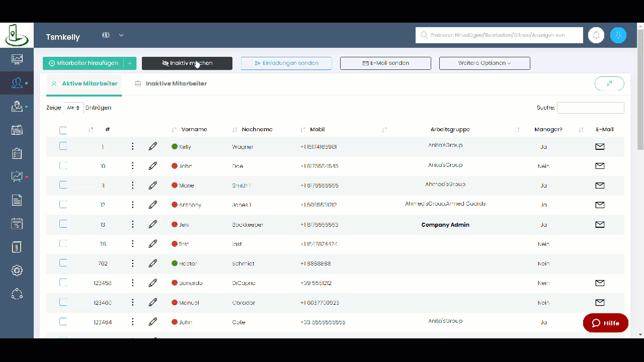
Task: Click the email envelope for Manuel Obrador
Action: click(x=600, y=303)
